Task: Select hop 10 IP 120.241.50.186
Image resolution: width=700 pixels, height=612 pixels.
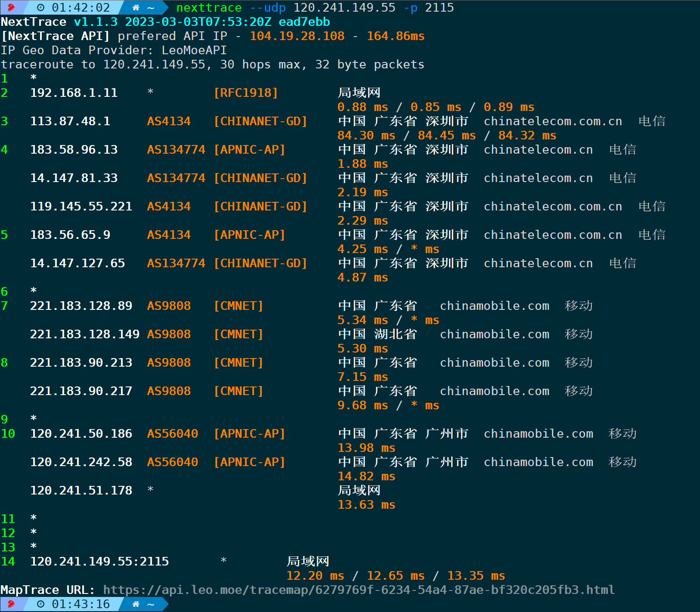Action: (x=81, y=434)
